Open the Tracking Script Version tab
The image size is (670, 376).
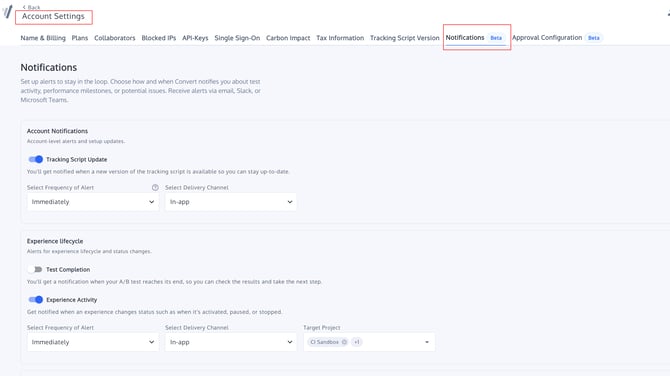point(405,38)
